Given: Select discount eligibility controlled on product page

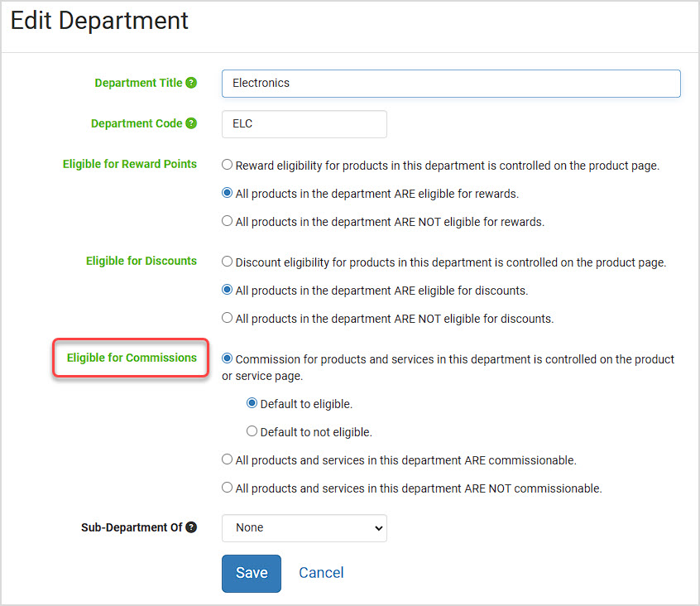Looking at the screenshot, I should click(228, 262).
